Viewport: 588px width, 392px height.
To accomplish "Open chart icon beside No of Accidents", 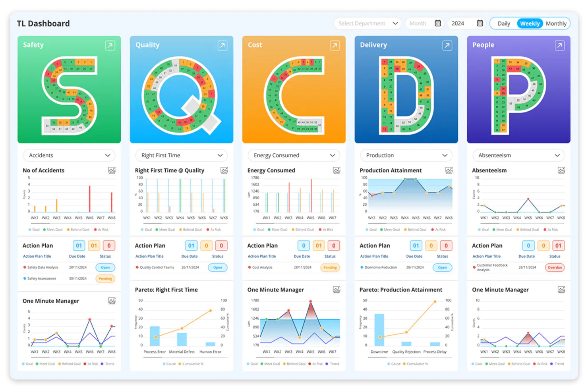I will point(112,170).
